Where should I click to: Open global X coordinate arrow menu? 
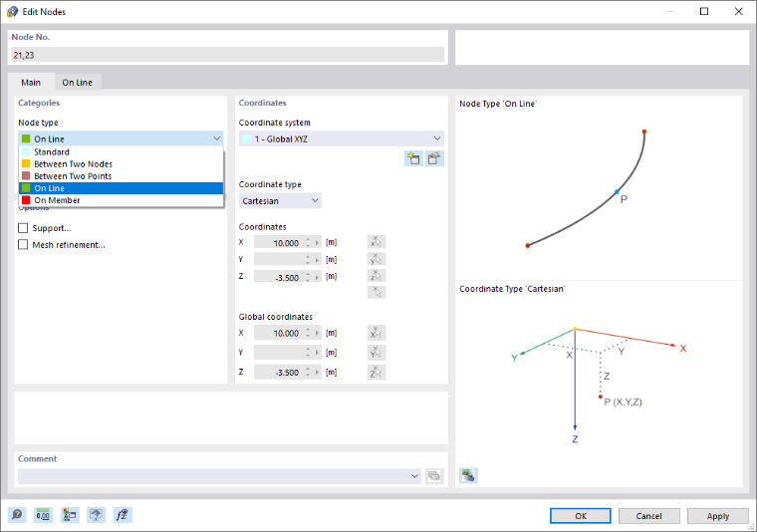click(317, 333)
